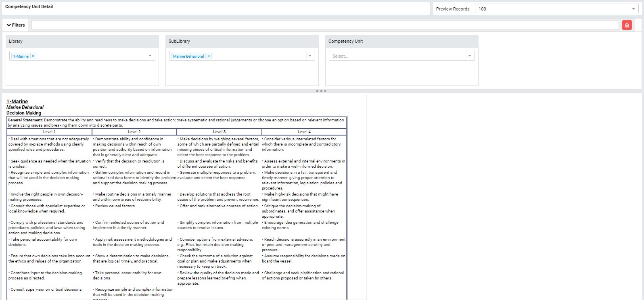
Task: Click the Level 2 column header
Action: click(x=134, y=132)
